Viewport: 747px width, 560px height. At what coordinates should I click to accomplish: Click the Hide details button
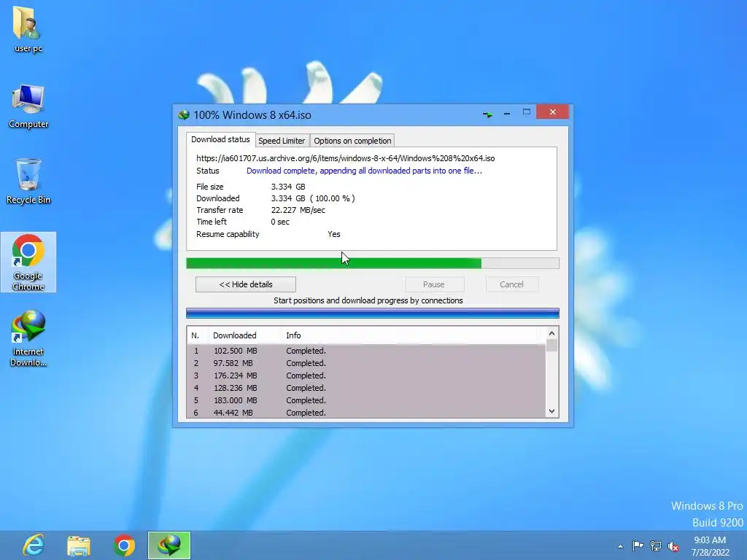246,284
